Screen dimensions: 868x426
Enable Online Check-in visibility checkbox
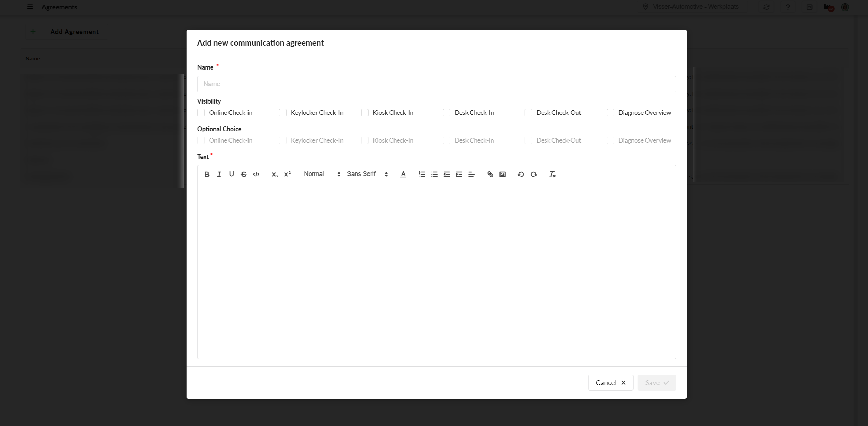(201, 113)
